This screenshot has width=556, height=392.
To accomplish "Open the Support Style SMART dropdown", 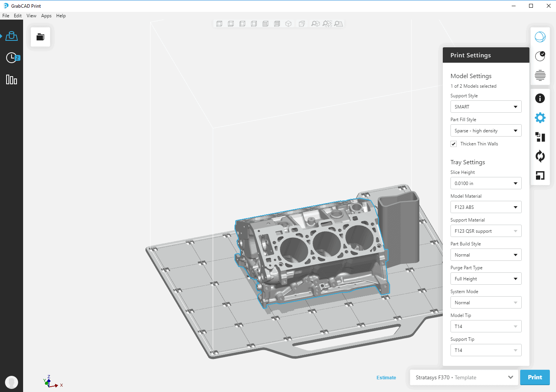I will click(x=486, y=107).
